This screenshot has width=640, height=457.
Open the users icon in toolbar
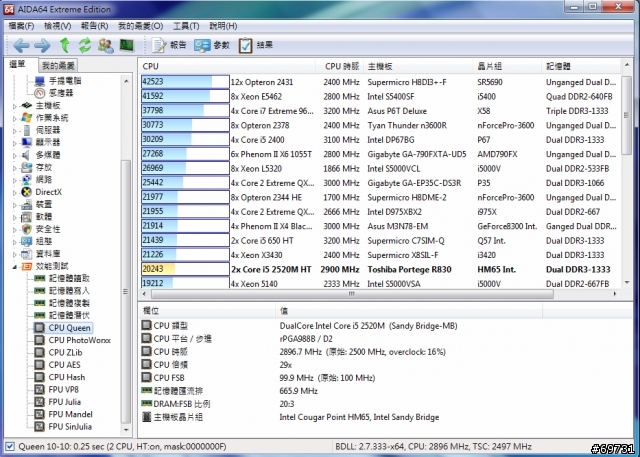pyautogui.click(x=106, y=45)
